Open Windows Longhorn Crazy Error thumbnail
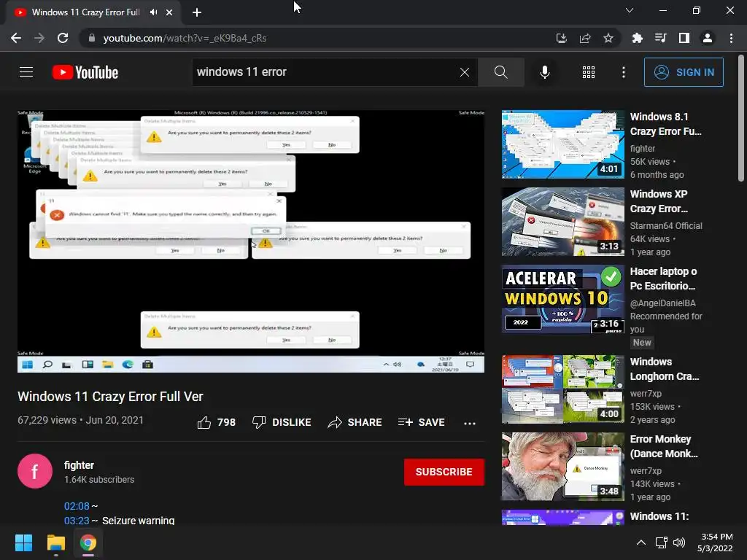This screenshot has height=560, width=747. [x=562, y=389]
